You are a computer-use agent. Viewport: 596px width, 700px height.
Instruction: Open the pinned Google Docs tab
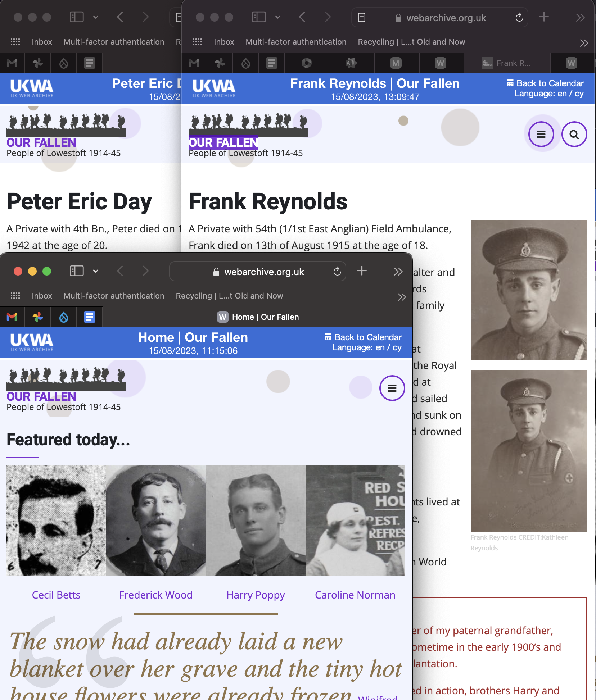coord(90,317)
